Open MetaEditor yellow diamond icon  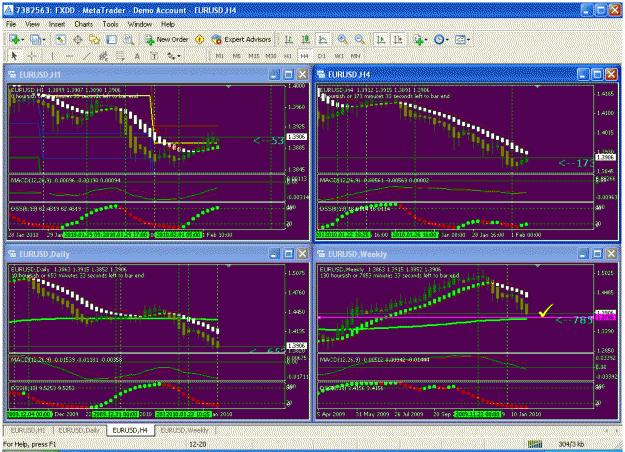[199, 39]
